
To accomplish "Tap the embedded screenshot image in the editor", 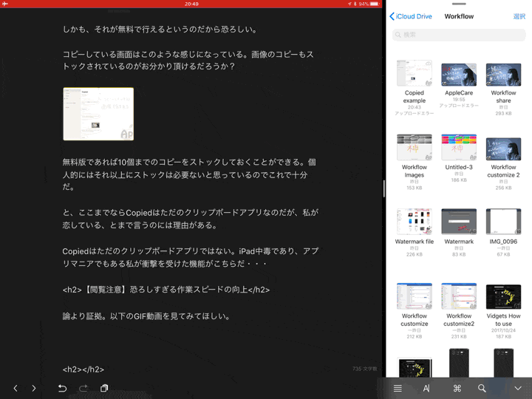I will coord(98,114).
